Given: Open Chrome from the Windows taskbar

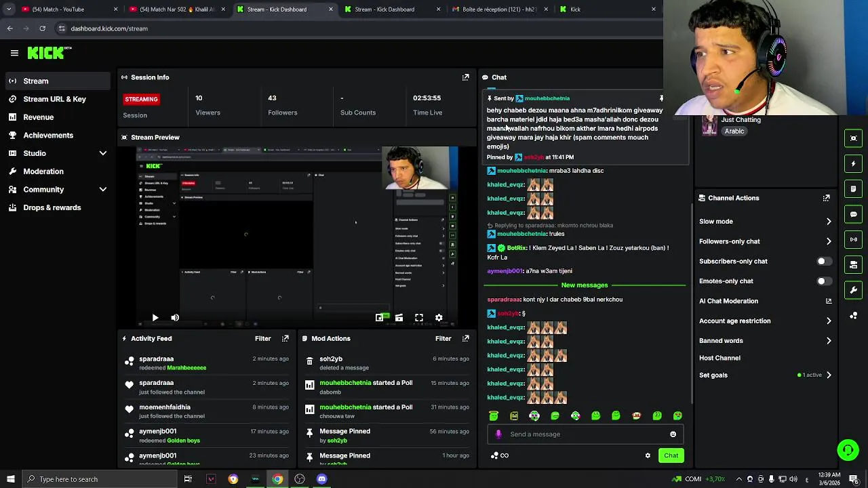Looking at the screenshot, I should [x=277, y=479].
